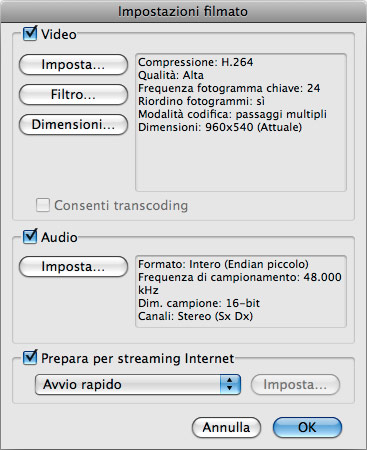Click the dimmed streaming Imposta... button
The height and width of the screenshot is (450, 367).
[295, 384]
